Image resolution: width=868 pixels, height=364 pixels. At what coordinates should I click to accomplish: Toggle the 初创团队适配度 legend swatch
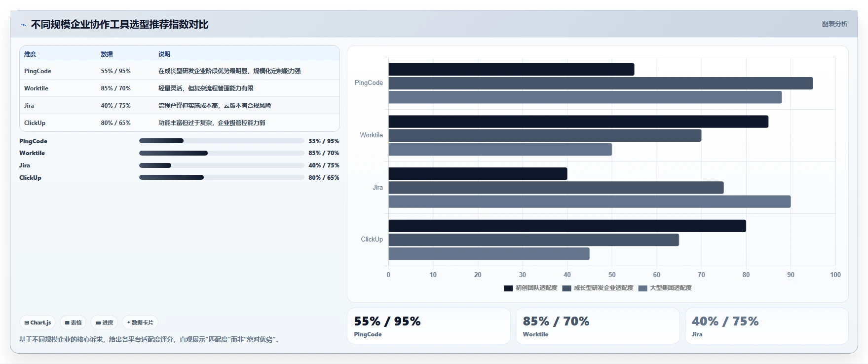[x=508, y=288]
